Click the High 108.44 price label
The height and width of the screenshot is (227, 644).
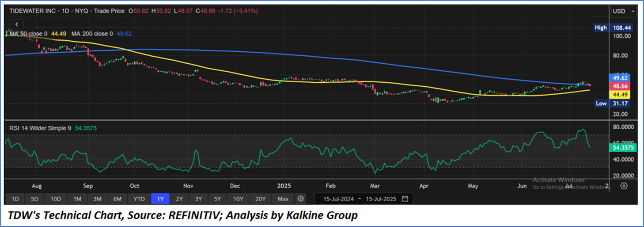pos(613,27)
